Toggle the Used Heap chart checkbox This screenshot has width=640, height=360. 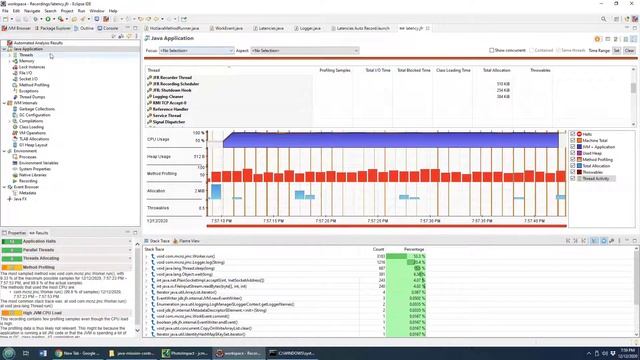click(573, 153)
